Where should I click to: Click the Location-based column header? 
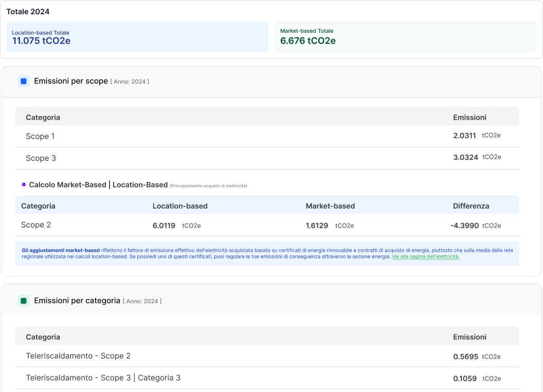(x=179, y=206)
